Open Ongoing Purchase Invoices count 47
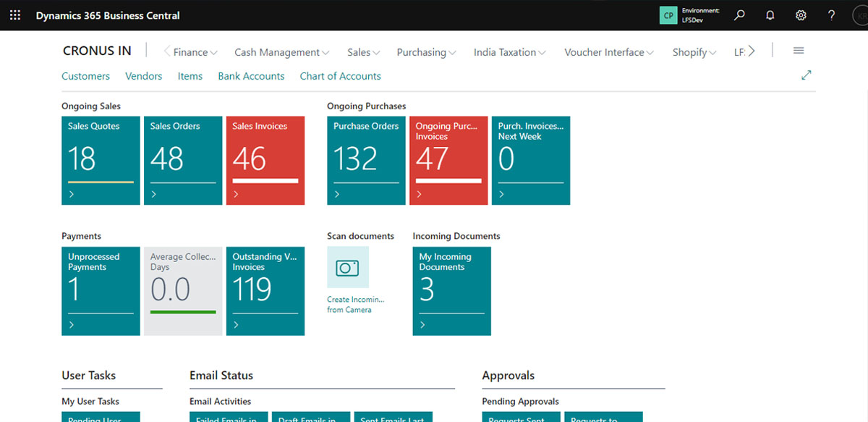Screen dimensions: 868x422 coord(432,159)
